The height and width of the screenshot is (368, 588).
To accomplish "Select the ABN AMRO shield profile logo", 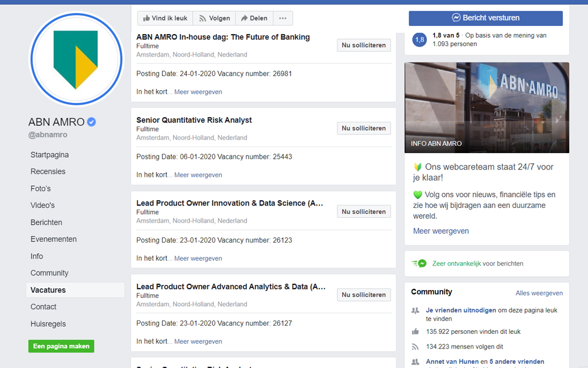I will click(76, 59).
